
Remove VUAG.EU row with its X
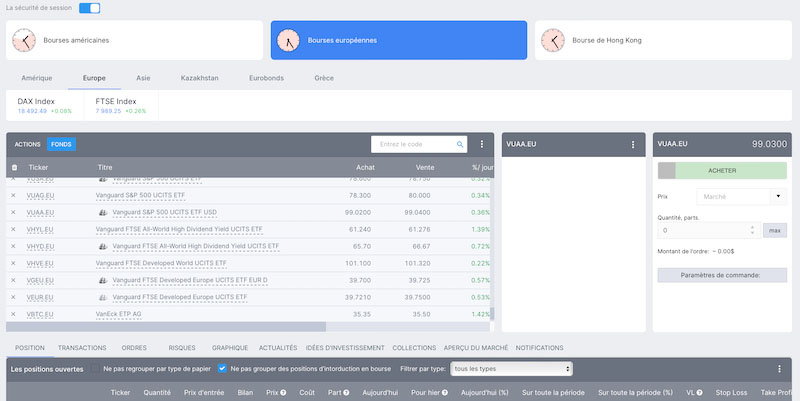coord(13,195)
